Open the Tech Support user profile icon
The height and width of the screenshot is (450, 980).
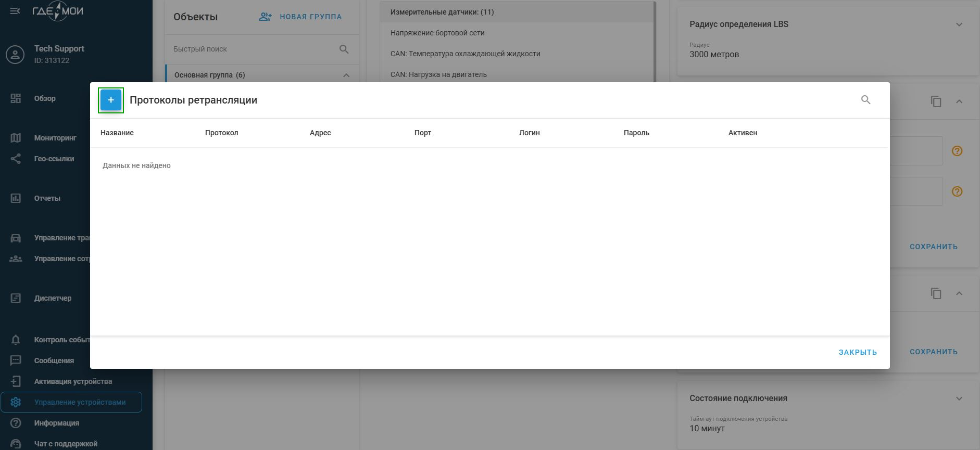point(15,54)
